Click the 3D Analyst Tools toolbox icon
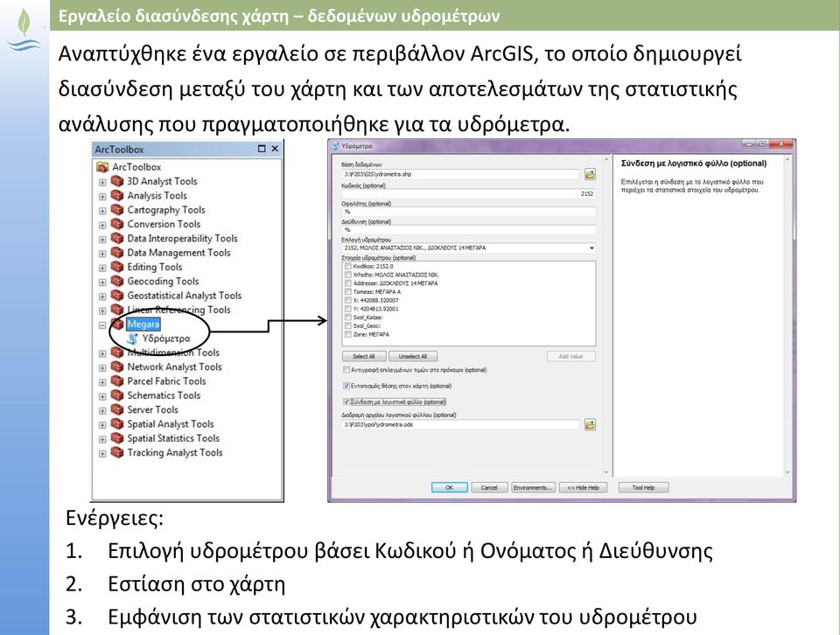840x635 pixels. tap(116, 181)
